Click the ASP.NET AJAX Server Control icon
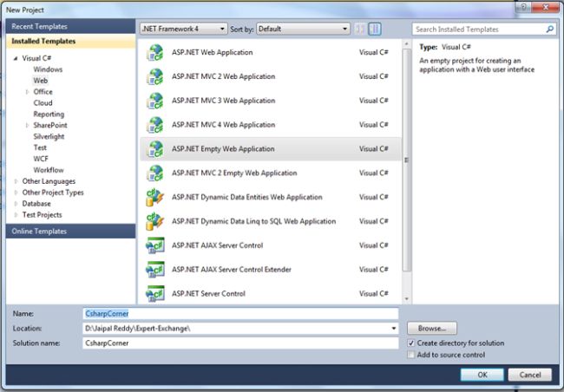This screenshot has height=392, width=564. click(x=155, y=245)
